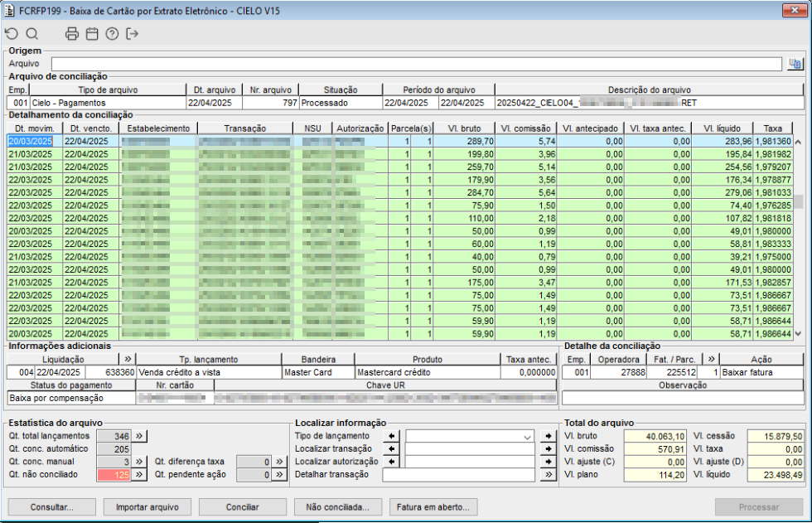Sort by the Vl. bruto column header
This screenshot has width=812, height=523.
point(464,128)
